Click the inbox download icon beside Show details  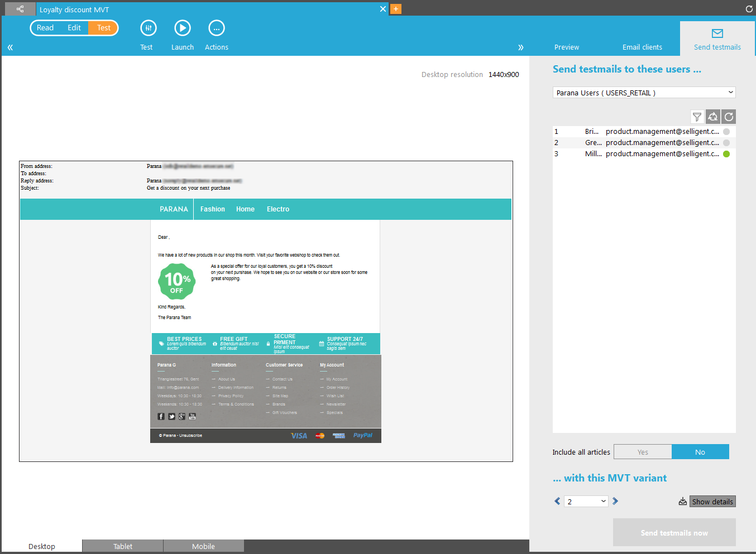coord(682,502)
